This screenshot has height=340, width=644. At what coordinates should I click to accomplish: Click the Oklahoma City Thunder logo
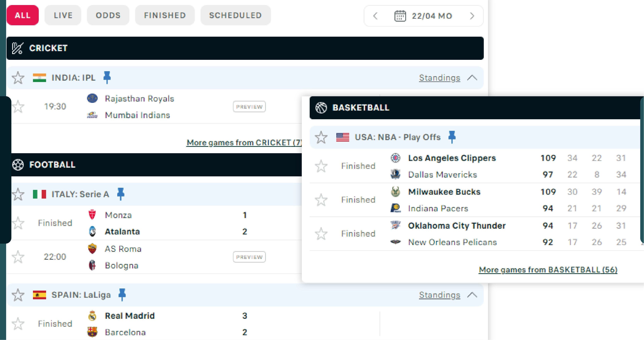click(x=395, y=225)
